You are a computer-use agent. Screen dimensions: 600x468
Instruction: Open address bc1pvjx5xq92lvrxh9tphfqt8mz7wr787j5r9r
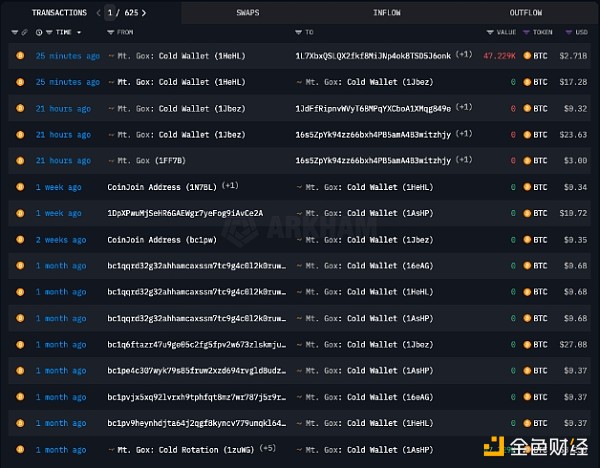coord(196,397)
